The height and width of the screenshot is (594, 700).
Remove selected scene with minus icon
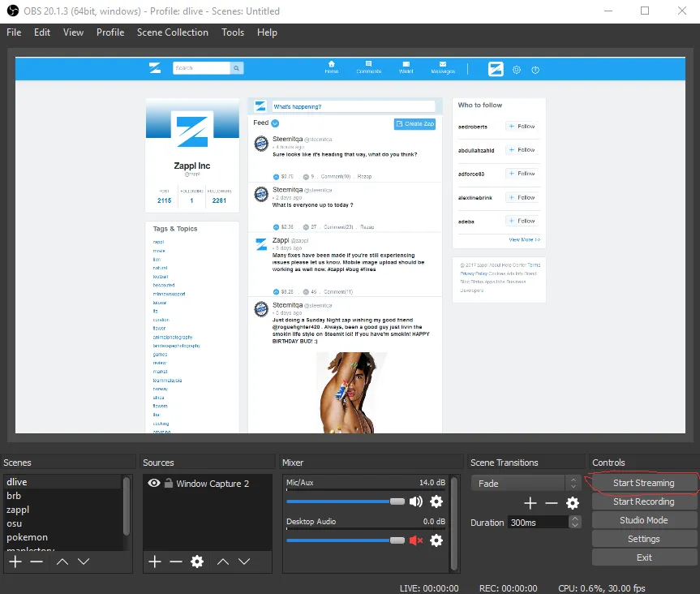coord(37,562)
